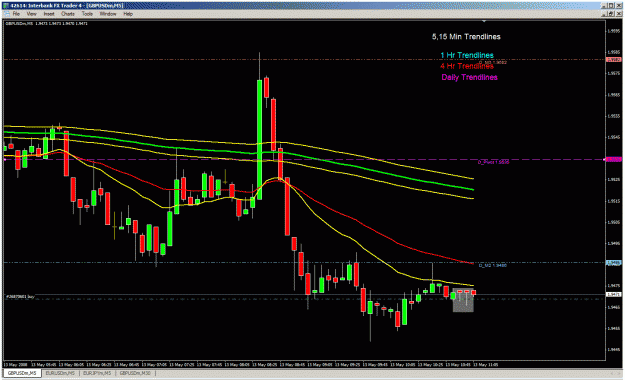The width and height of the screenshot is (625, 380).
Task: Select the '4 Hr Trendlines' red label
Action: click(x=467, y=66)
